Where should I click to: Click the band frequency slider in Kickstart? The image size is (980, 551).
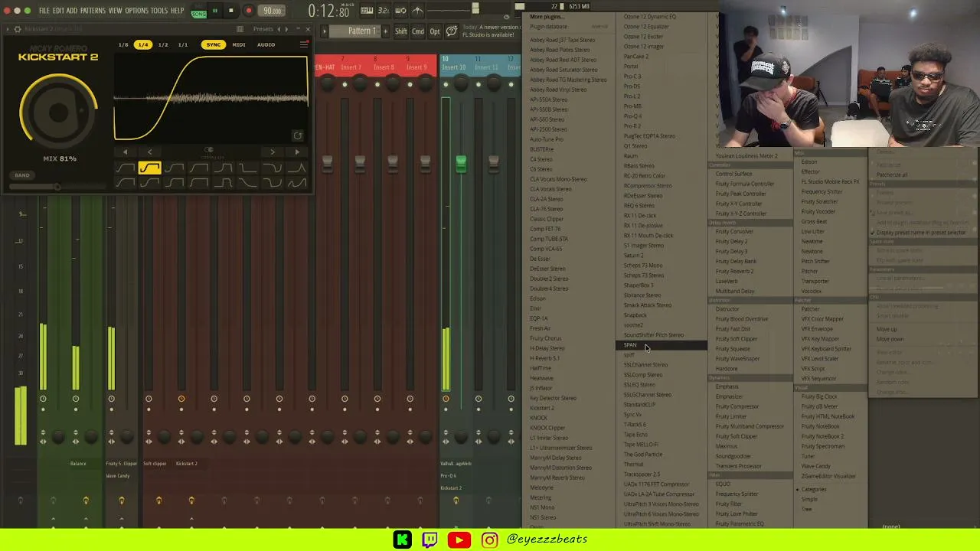[x=57, y=186]
